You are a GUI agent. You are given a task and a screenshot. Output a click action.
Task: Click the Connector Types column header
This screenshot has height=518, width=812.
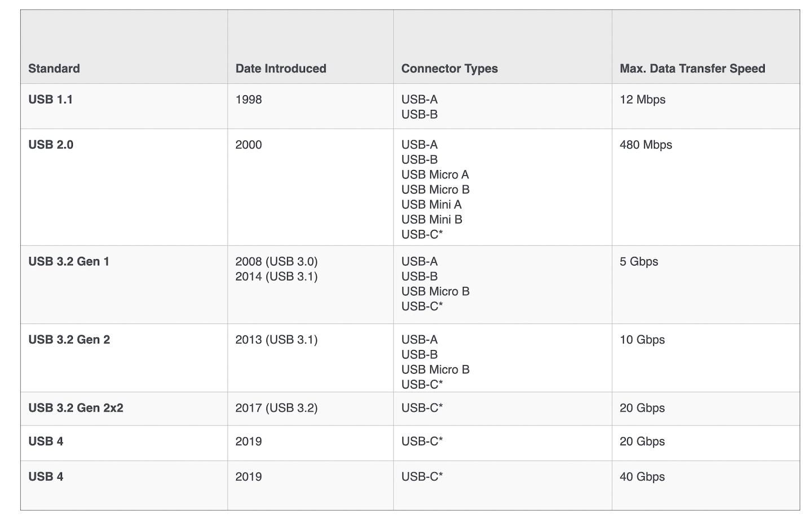tap(449, 69)
